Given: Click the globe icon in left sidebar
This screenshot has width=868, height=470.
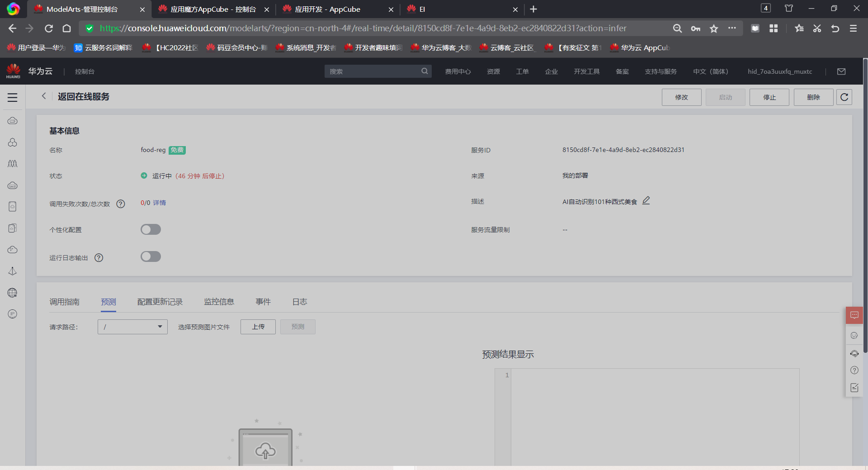Looking at the screenshot, I should [13, 293].
